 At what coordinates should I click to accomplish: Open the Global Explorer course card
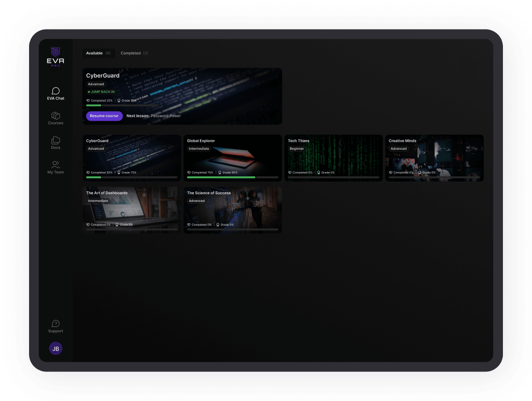pos(233,158)
